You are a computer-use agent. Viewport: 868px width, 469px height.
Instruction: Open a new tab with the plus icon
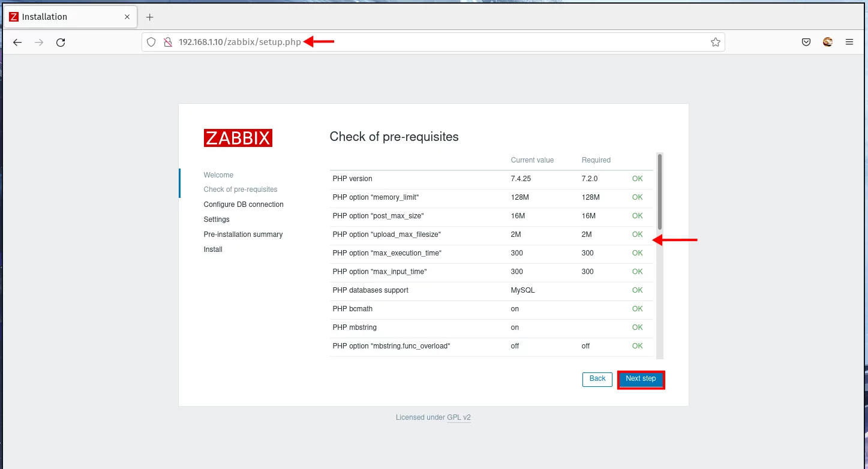(x=150, y=17)
